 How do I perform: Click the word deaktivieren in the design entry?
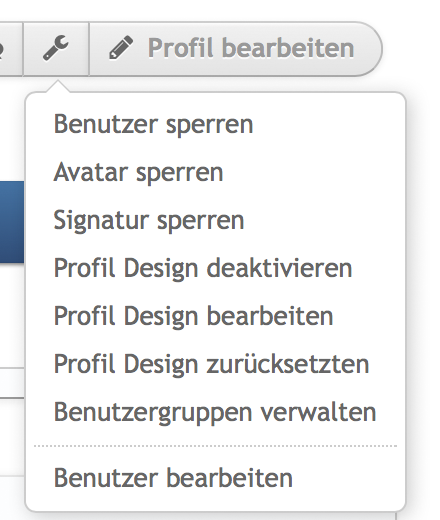(279, 268)
